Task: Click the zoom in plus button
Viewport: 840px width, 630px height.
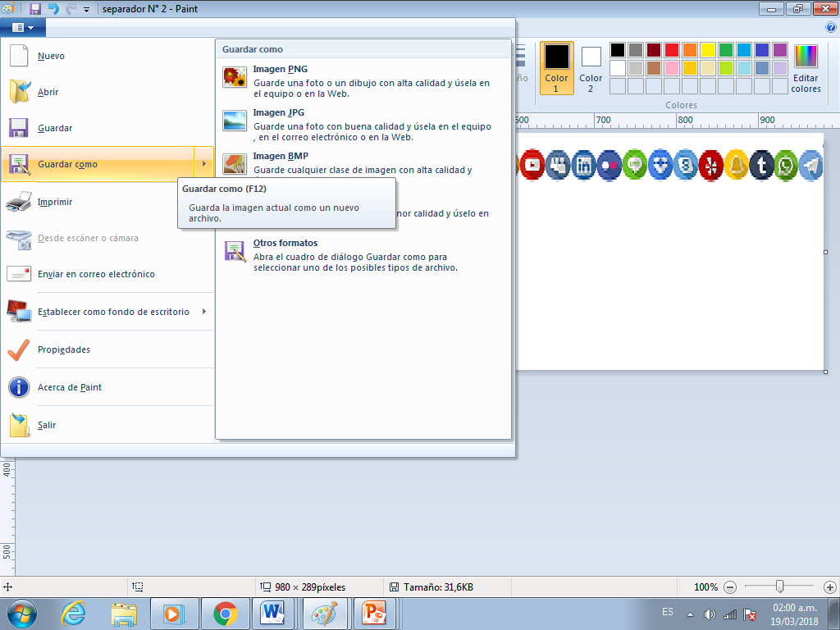Action: point(830,587)
